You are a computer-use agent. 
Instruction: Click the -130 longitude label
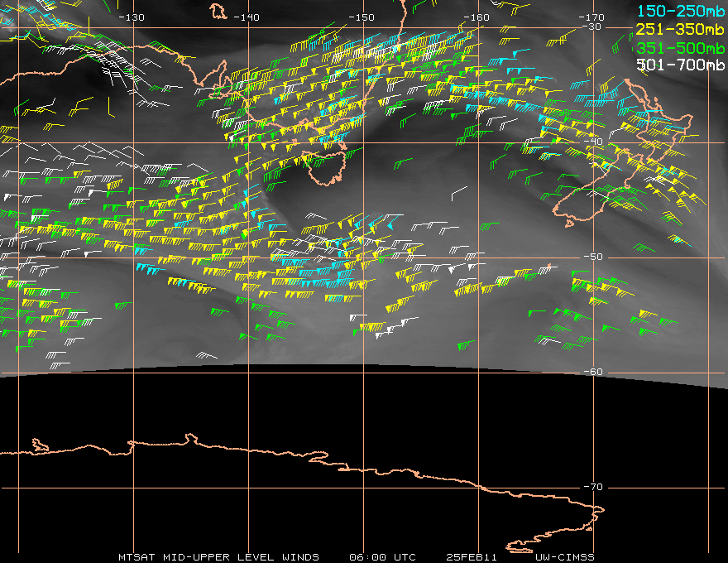(x=132, y=17)
